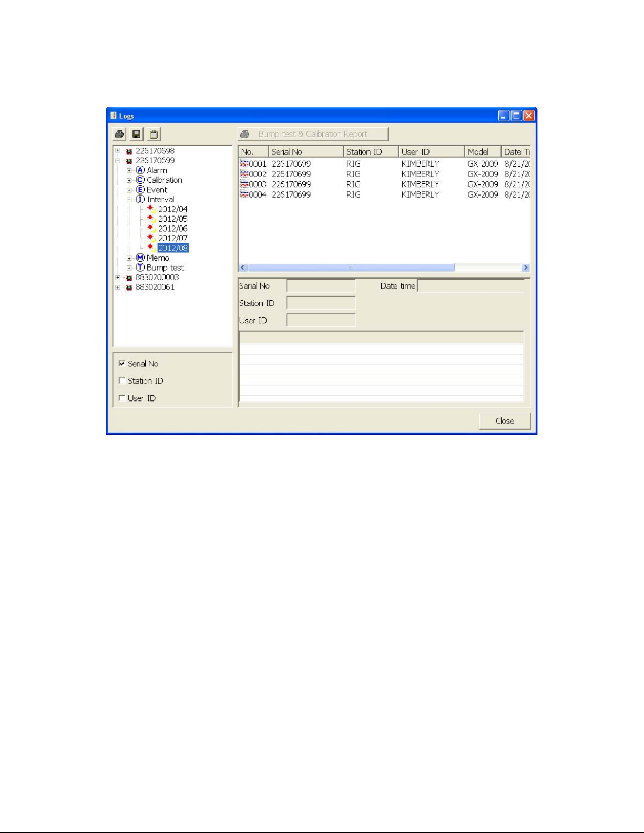This screenshot has height=833, width=644.
Task: Click the Interval circled I icon
Action: point(140,199)
